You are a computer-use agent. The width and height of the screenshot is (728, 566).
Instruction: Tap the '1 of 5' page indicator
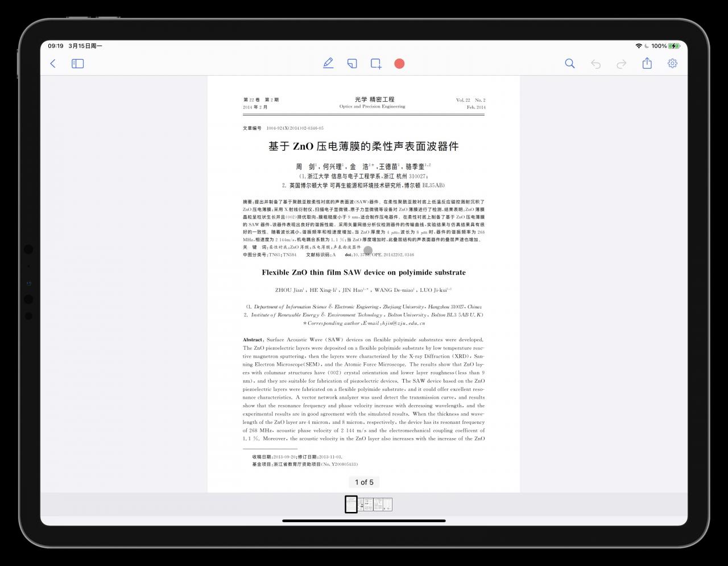click(x=364, y=482)
